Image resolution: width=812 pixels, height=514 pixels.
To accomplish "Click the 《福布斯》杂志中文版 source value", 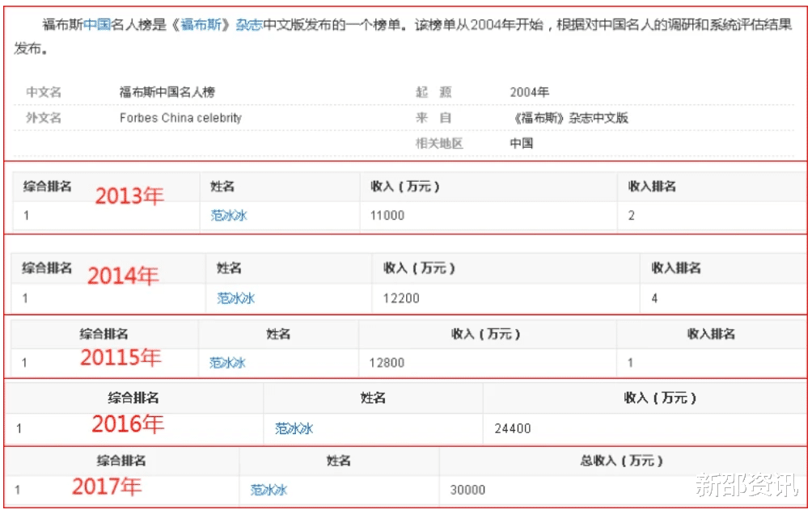I will coord(569,118).
